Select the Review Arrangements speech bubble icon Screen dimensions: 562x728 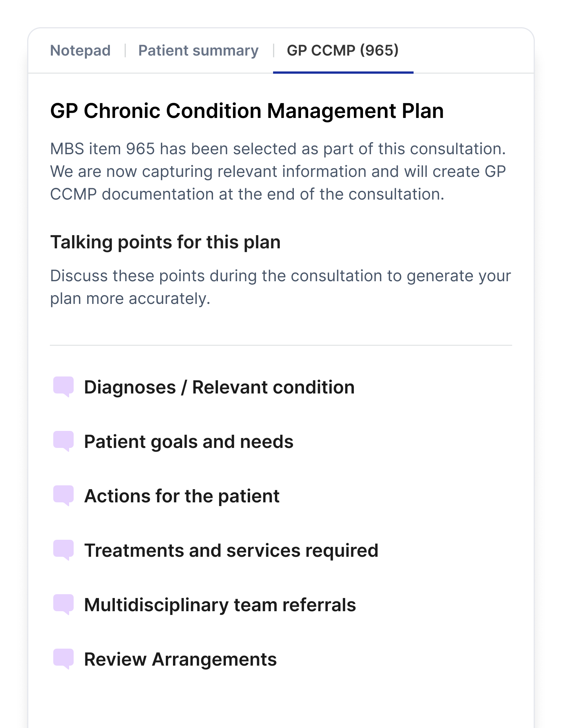(x=63, y=658)
